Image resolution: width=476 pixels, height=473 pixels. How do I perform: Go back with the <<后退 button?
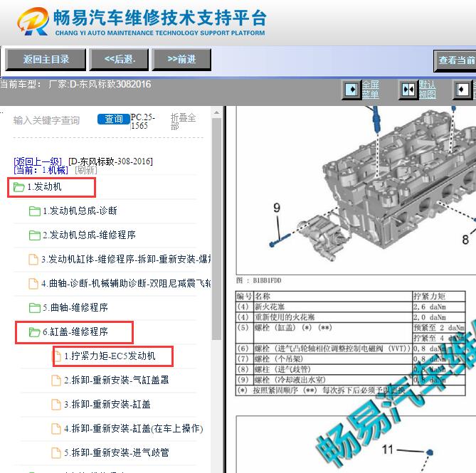tap(119, 60)
